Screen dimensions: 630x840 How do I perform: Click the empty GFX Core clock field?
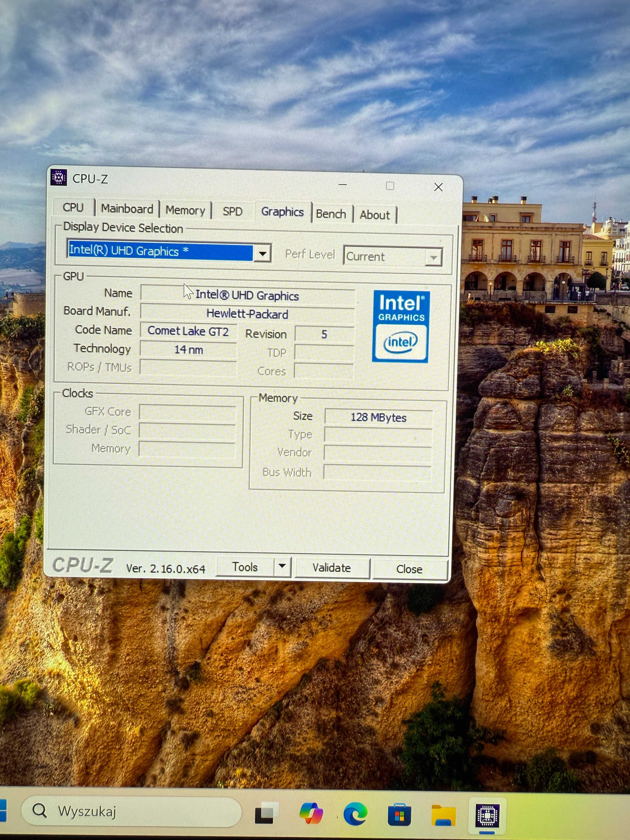point(187,412)
